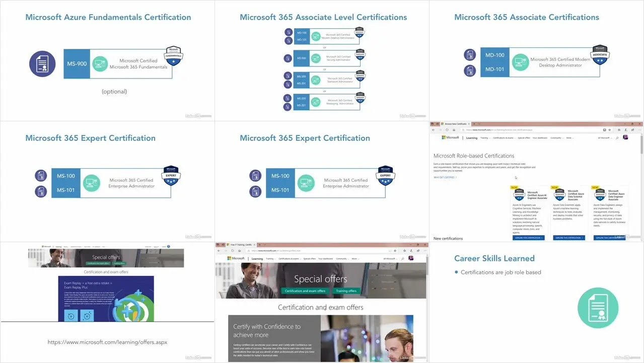The image size is (644, 363).
Task: Click the microsoft.com/learning/offers.aspx URL text
Action: coord(107,342)
